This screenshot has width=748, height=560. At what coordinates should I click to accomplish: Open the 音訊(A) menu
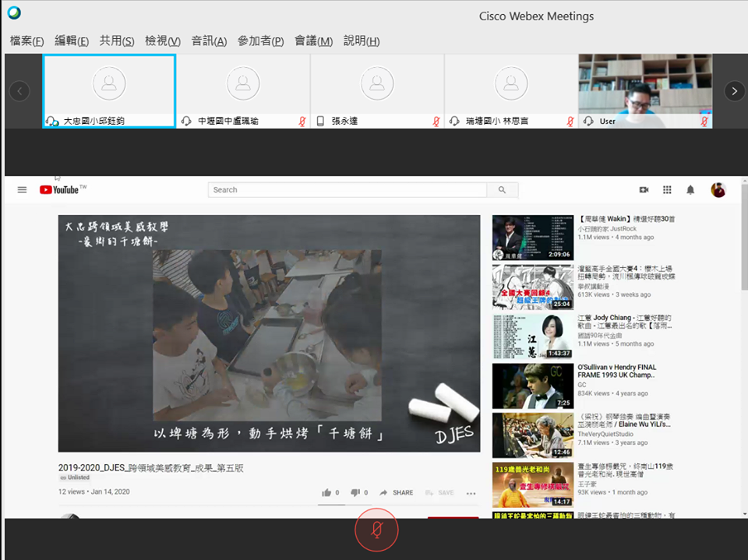pyautogui.click(x=209, y=41)
